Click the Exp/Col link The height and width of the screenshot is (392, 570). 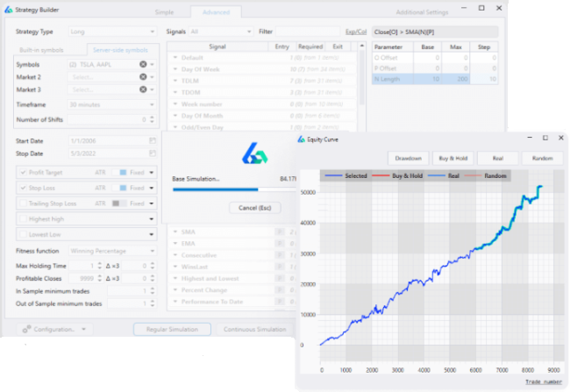point(356,32)
